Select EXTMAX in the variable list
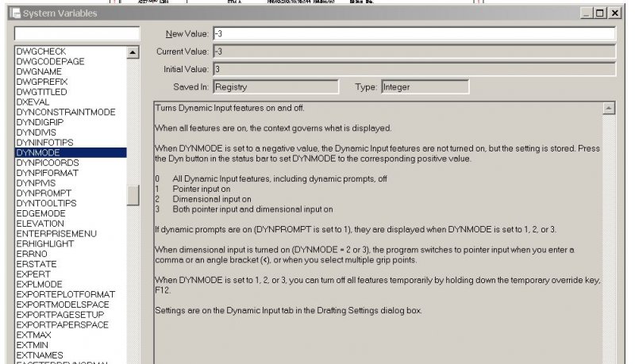This screenshot has height=364, width=635. pyautogui.click(x=33, y=335)
